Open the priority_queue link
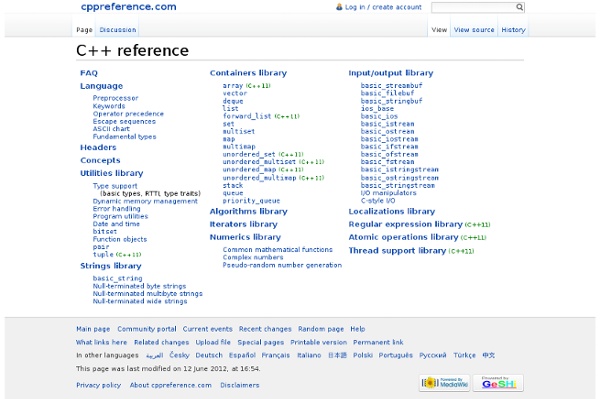 pyautogui.click(x=251, y=201)
